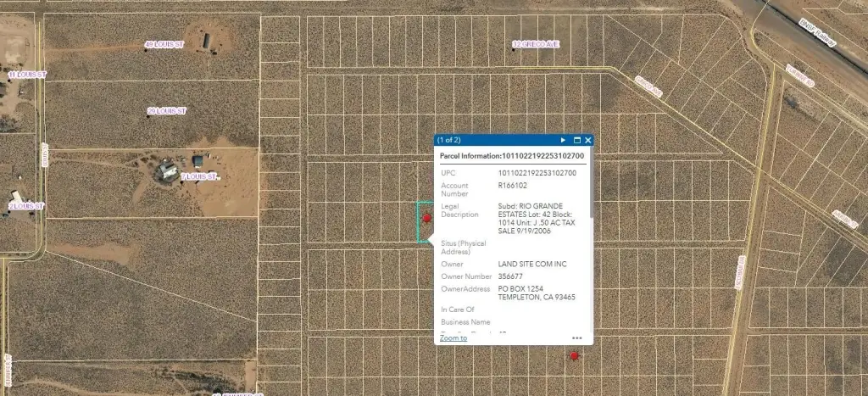
Task: Open the popup's three-dot actions menu
Action: point(577,337)
